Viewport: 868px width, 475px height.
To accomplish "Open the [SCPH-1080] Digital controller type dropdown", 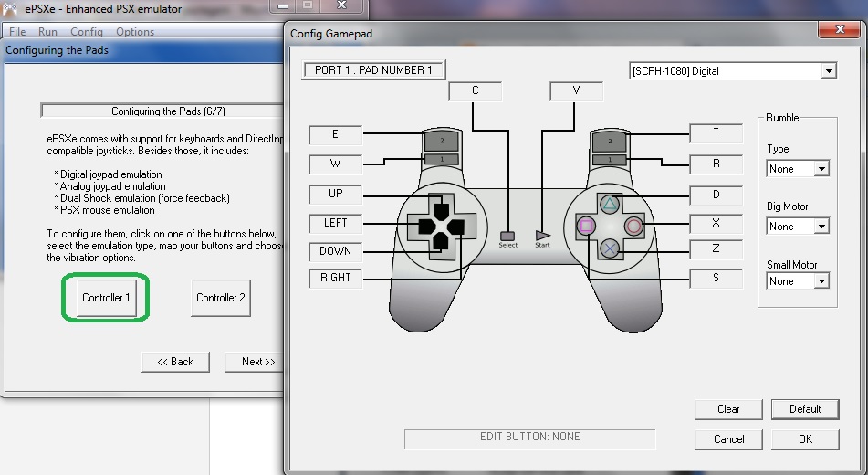I will pyautogui.click(x=733, y=71).
